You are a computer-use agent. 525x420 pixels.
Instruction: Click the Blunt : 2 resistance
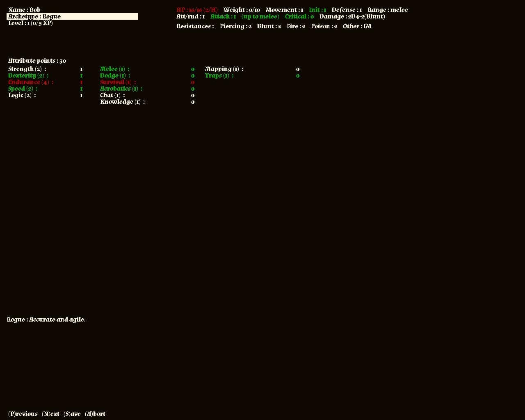point(269,26)
